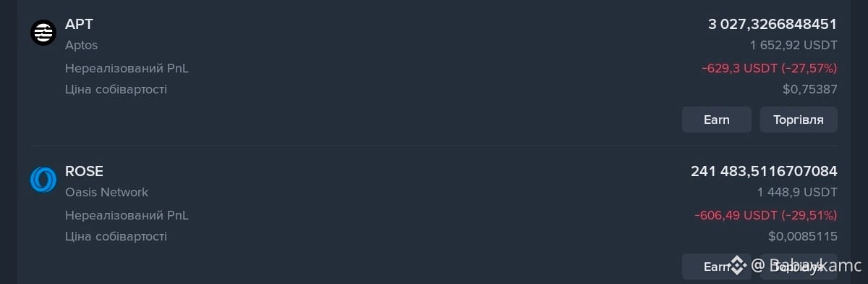
Task: Click the ROSE Oasis Network coin icon
Action: tap(43, 180)
